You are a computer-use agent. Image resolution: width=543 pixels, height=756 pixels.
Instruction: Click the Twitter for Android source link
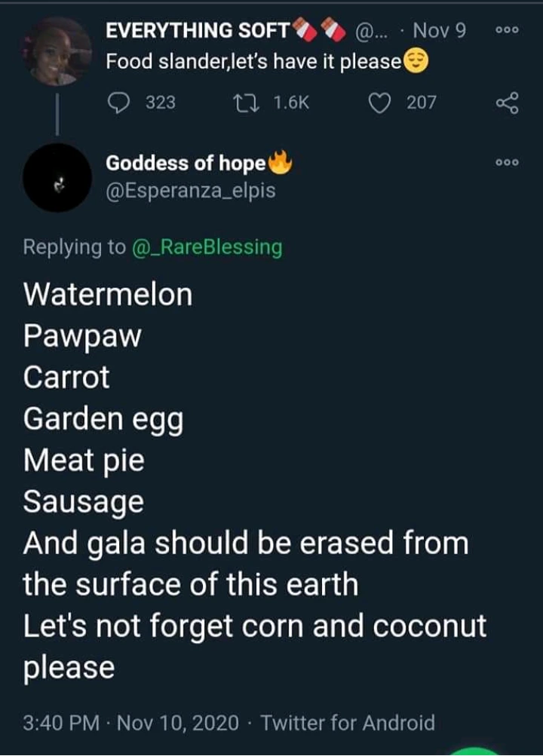[x=348, y=723]
